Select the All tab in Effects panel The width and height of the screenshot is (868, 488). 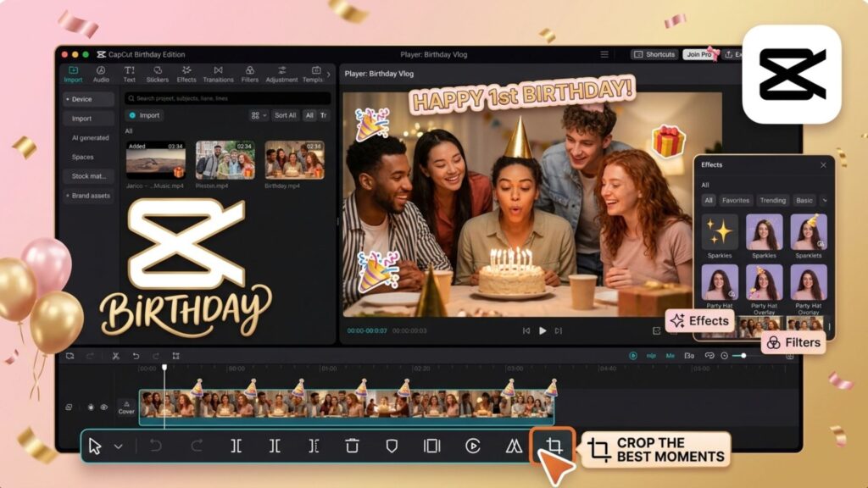point(709,200)
